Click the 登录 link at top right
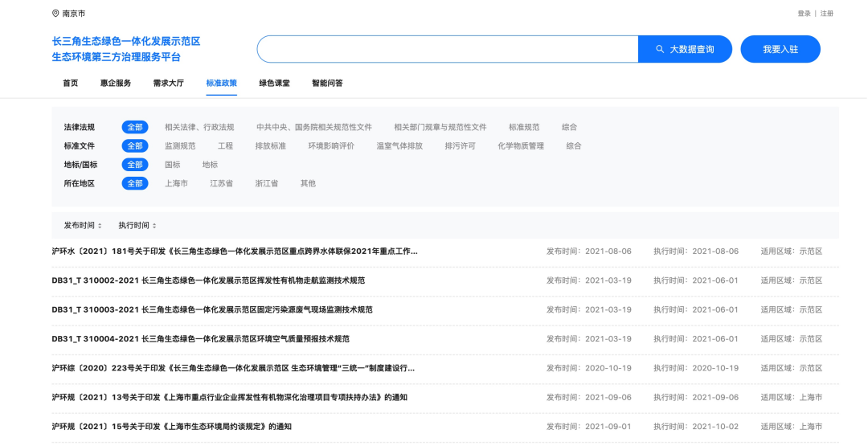Screen dimensions: 868x446 (x=805, y=14)
